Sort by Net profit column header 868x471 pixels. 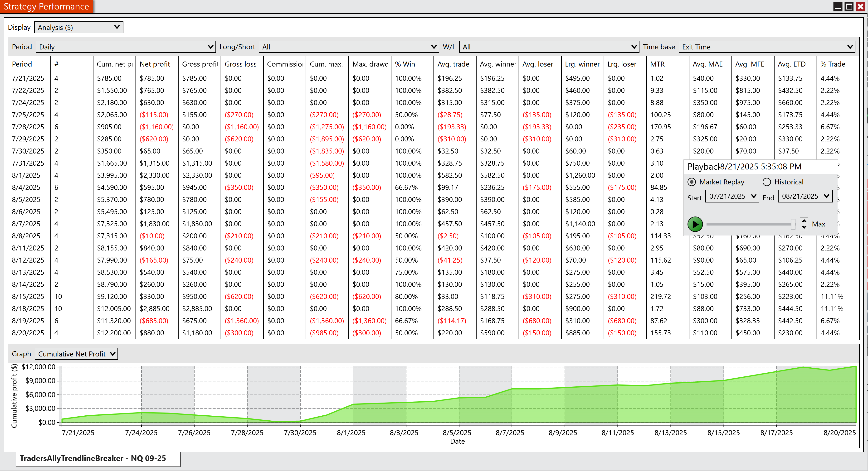[155, 64]
